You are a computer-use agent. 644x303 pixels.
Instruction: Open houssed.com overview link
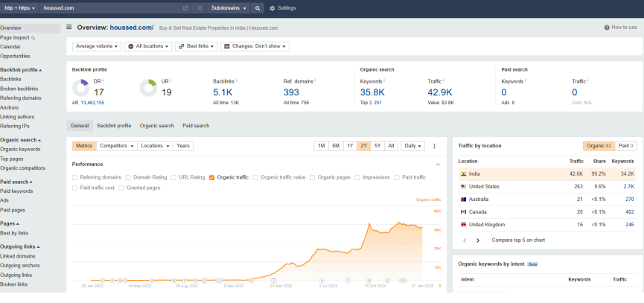pos(132,28)
